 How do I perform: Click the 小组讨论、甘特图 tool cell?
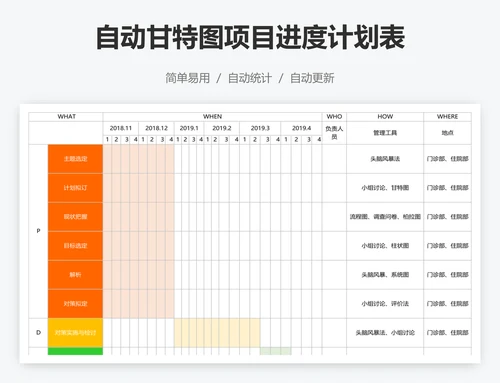385,188
